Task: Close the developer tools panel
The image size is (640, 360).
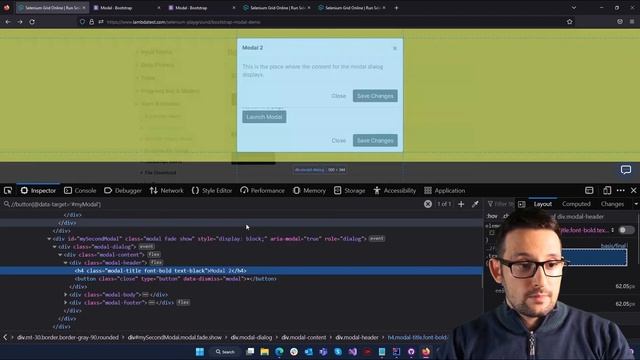Action: click(633, 191)
